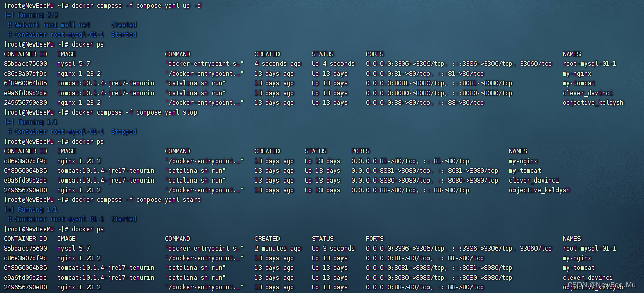644x293 pixels.
Task: Click CONTAINER ID header in last docker ps output
Action: 25,239
